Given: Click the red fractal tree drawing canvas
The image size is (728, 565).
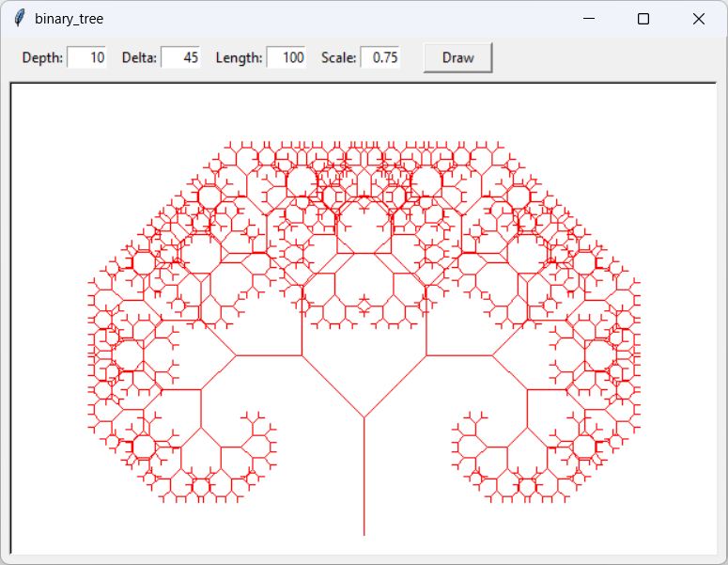Looking at the screenshot, I should coord(364,319).
